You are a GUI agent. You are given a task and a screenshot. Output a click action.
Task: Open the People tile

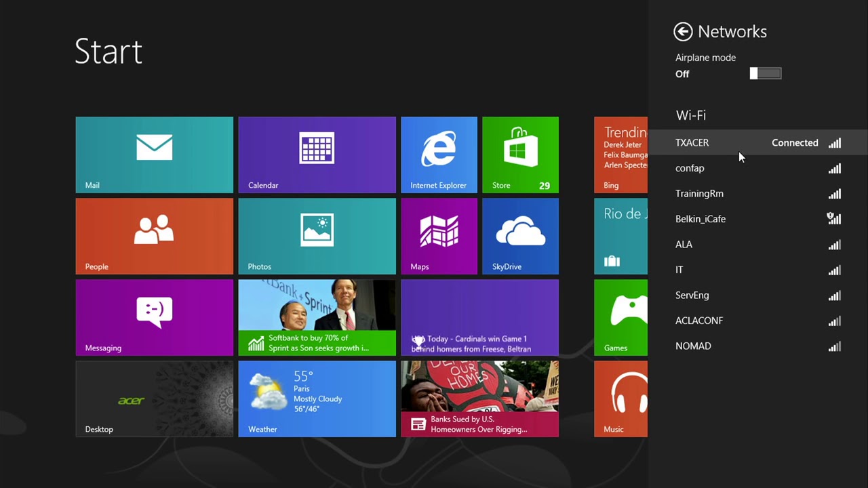[x=154, y=236]
